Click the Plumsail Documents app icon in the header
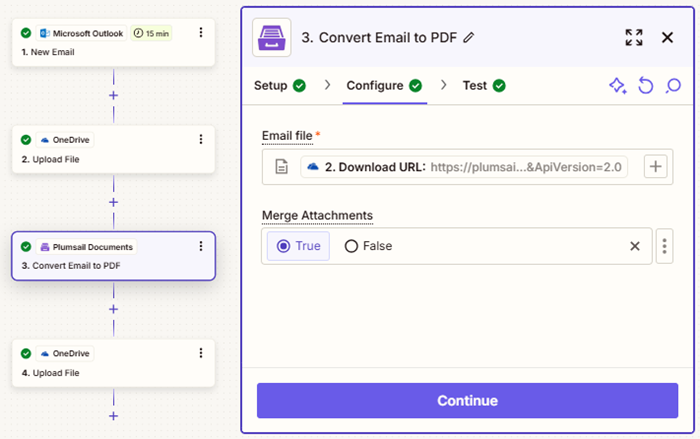Viewport: 700px width, 439px height. (271, 38)
